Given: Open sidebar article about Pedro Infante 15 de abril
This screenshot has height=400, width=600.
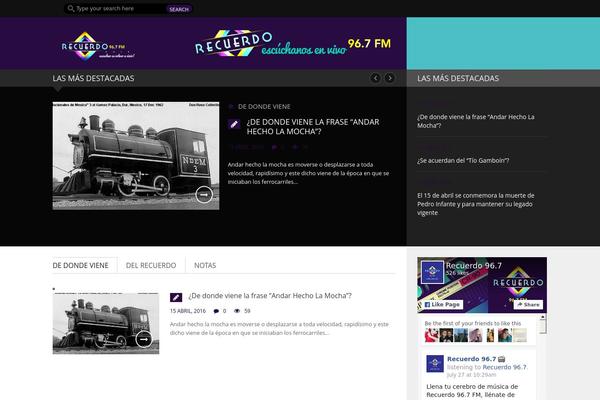Looking at the screenshot, I should point(476,204).
